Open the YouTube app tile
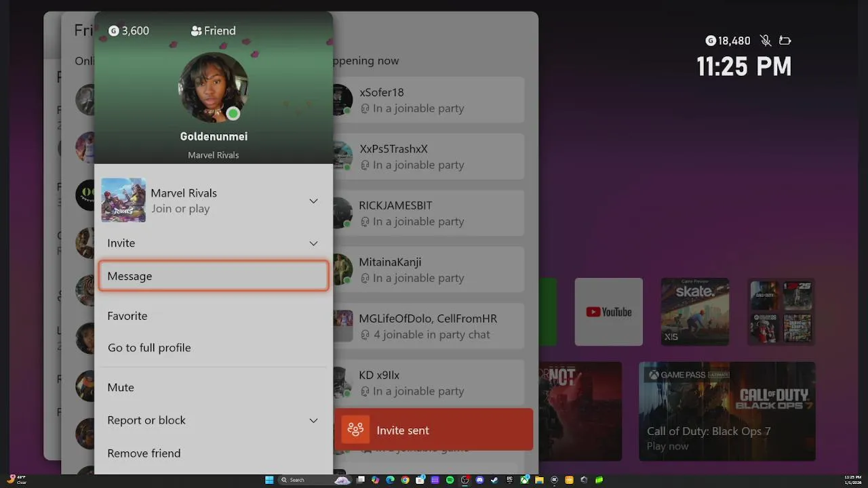The width and height of the screenshot is (868, 488). 609,312
